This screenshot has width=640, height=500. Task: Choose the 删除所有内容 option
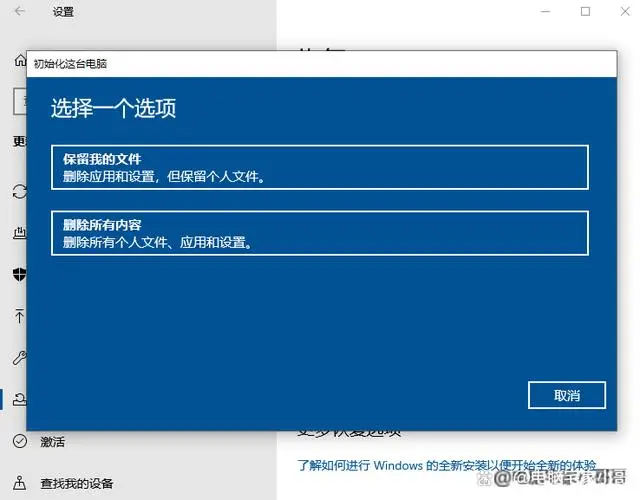[x=320, y=233]
